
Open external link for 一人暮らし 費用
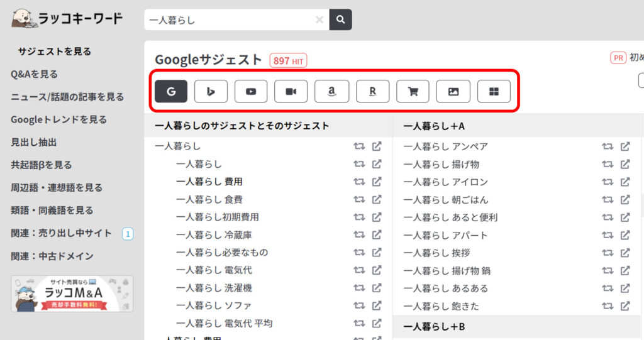[377, 182]
